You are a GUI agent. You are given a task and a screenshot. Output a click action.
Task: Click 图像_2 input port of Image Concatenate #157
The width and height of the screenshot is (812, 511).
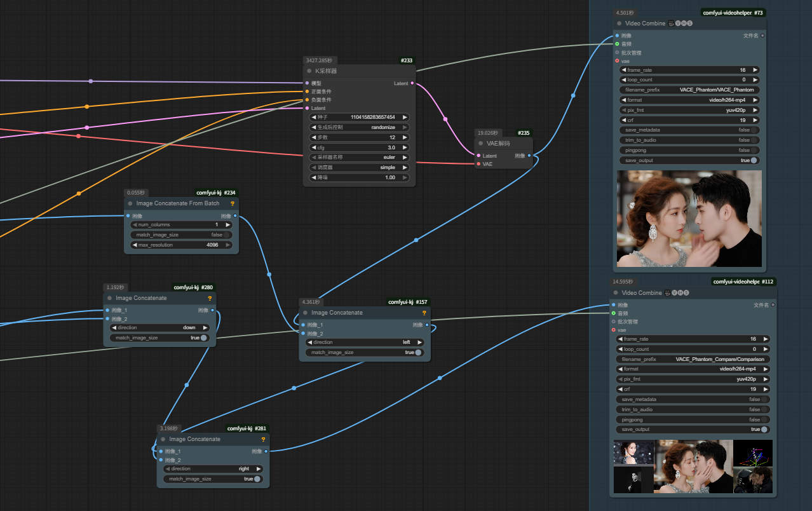click(302, 333)
